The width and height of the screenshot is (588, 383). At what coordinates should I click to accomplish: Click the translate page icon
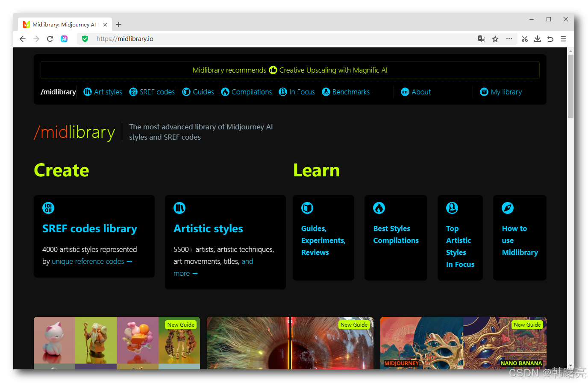[482, 39]
